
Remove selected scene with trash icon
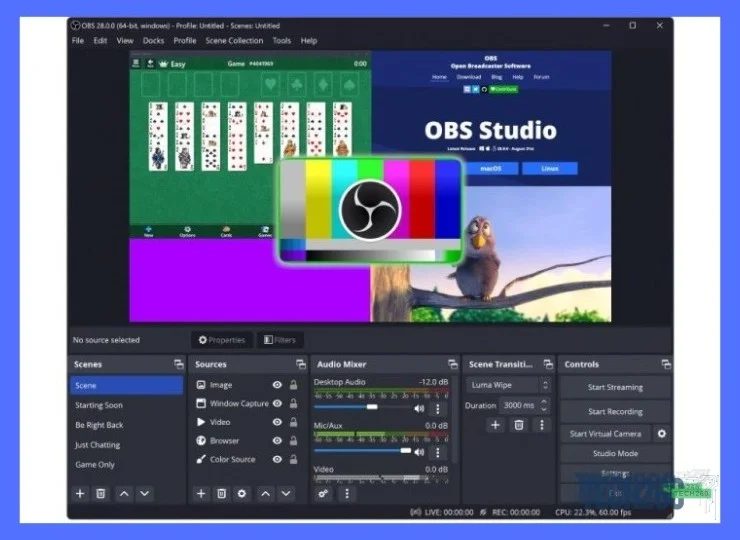(101, 494)
